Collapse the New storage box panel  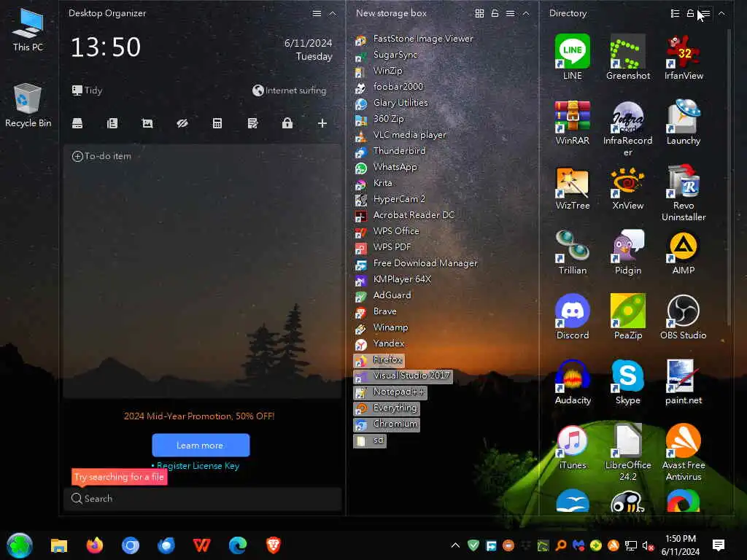pos(526,13)
